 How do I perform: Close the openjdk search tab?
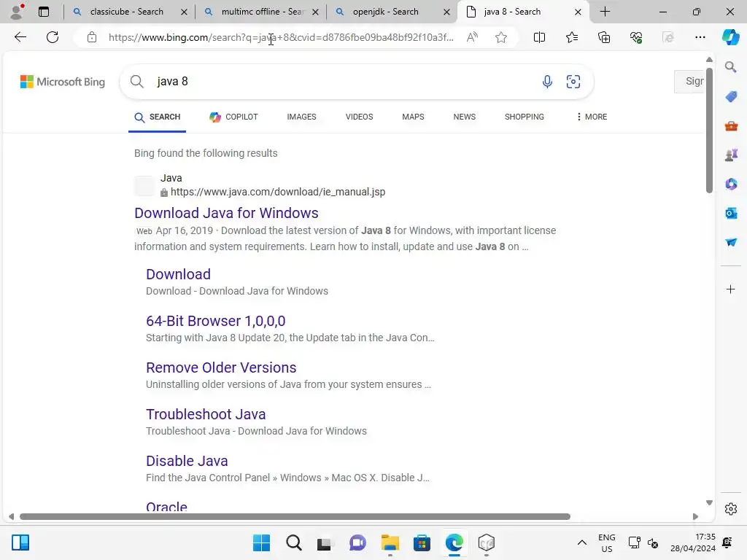(x=446, y=12)
